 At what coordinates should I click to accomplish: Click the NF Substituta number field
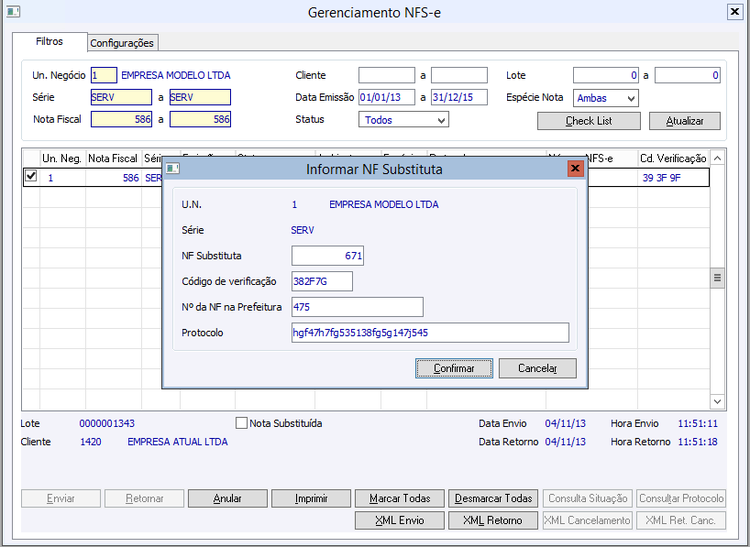tap(328, 255)
